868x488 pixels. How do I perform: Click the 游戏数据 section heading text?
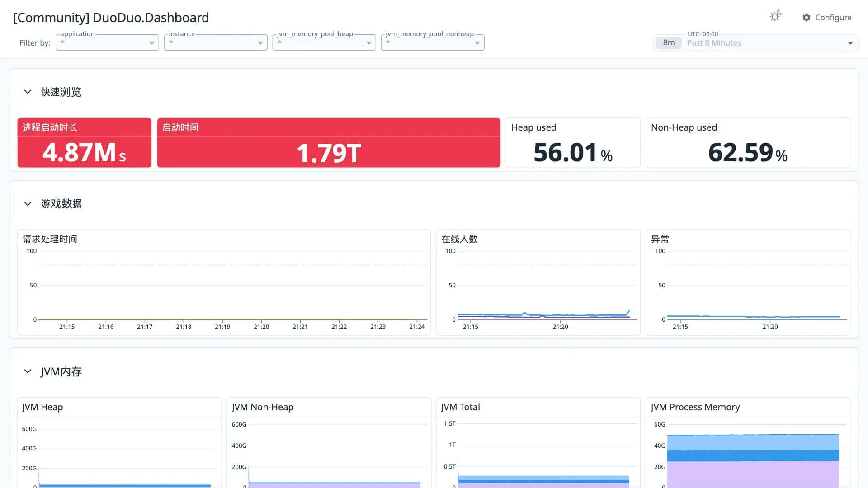tap(61, 204)
